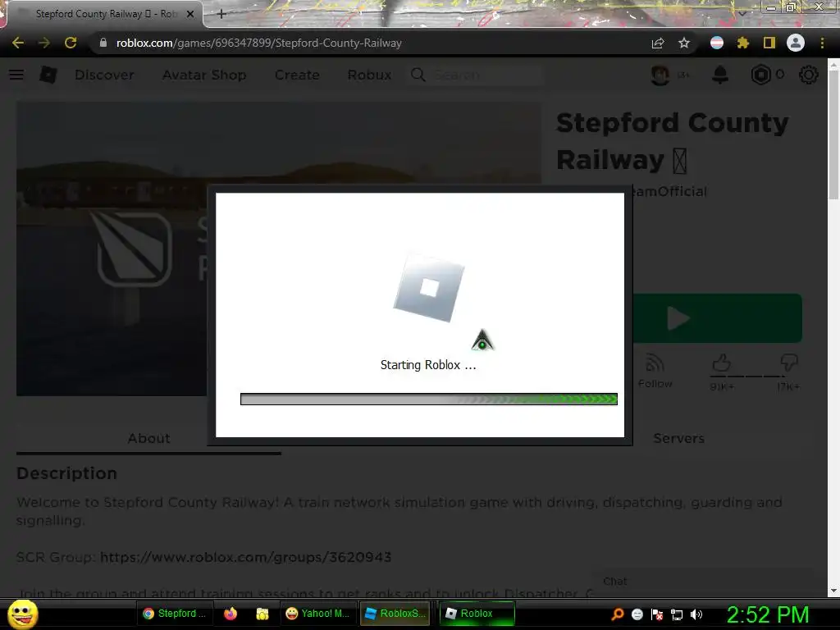The height and width of the screenshot is (630, 840).
Task: Open Create in Roblox navigation
Action: [297, 75]
